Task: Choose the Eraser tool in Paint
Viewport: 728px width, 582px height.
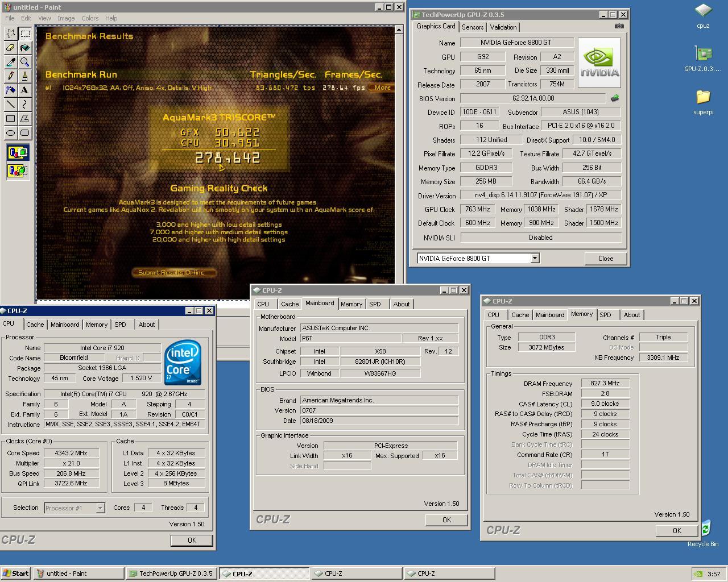Action: pos(10,48)
